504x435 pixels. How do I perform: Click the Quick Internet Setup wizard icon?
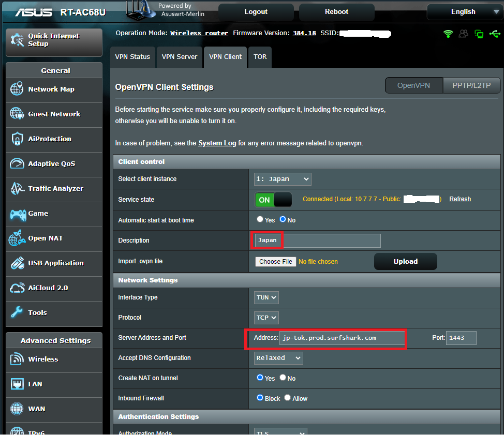(x=18, y=40)
